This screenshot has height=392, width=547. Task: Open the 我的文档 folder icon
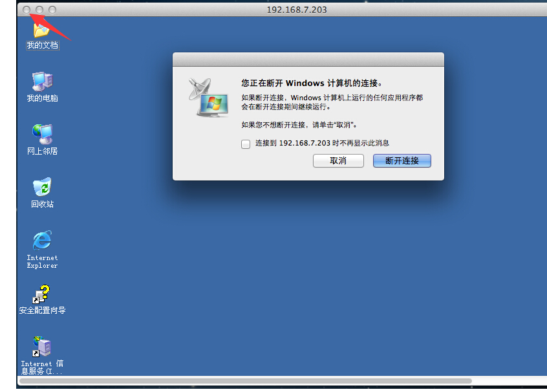point(41,30)
